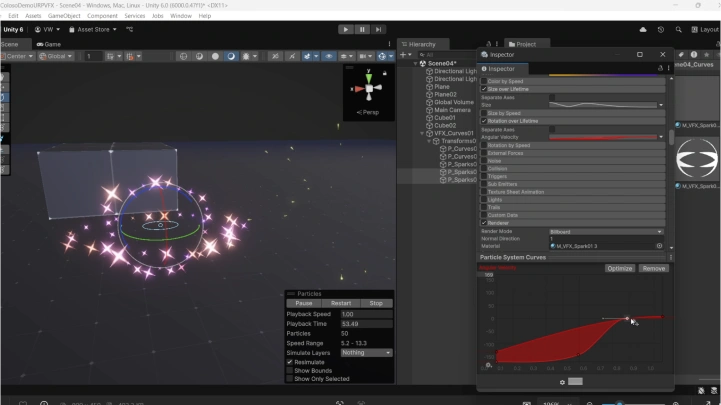Click the snap increment icon
Image resolution: width=721 pixels, height=405 pixels.
(130, 56)
